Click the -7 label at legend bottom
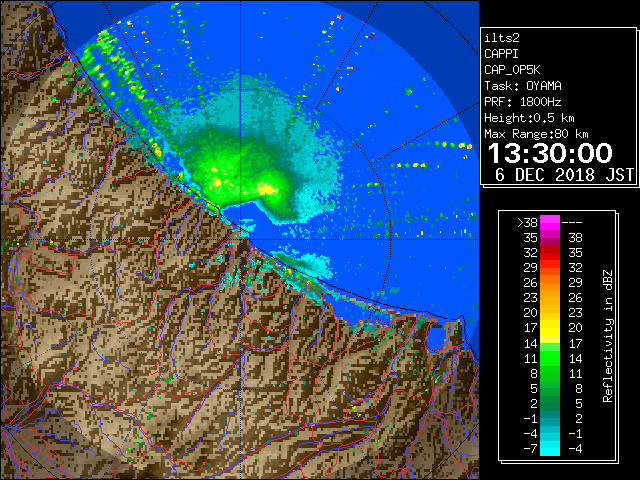Image resolution: width=640 pixels, height=480 pixels. (x=530, y=448)
